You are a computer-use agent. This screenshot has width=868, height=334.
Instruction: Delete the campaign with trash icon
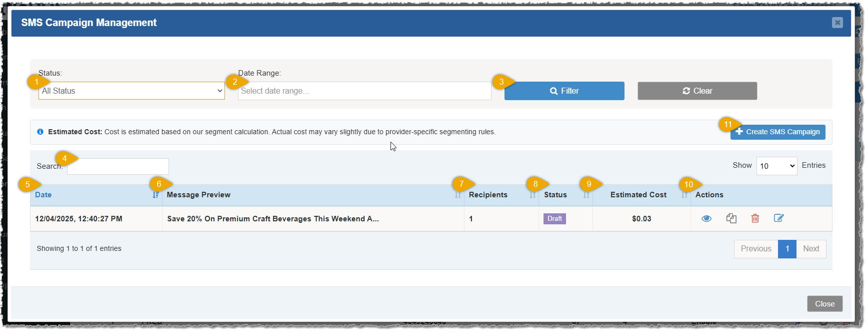[755, 218]
